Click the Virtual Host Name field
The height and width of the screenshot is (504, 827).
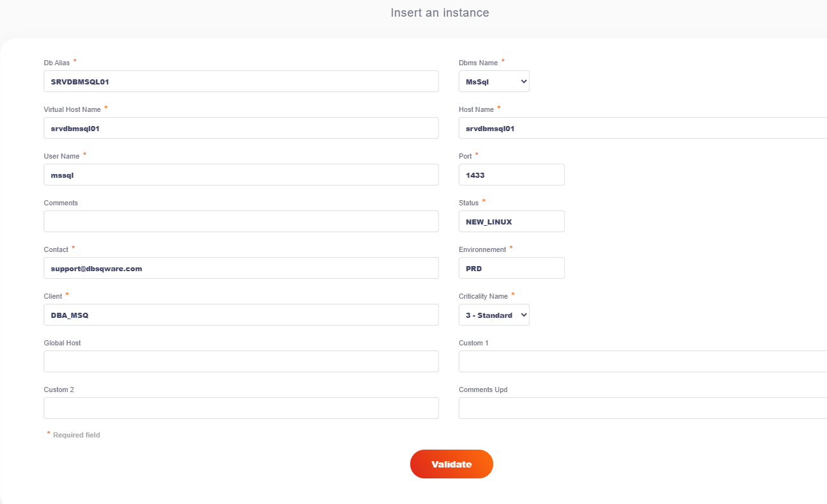coord(240,128)
